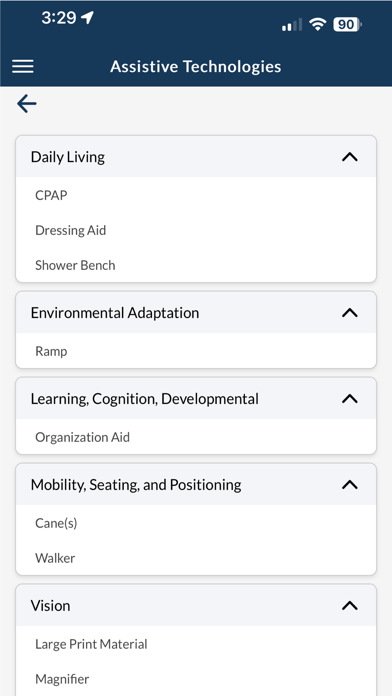Open the Dressing Aid entry
This screenshot has height=696, width=392.
pyautogui.click(x=196, y=230)
